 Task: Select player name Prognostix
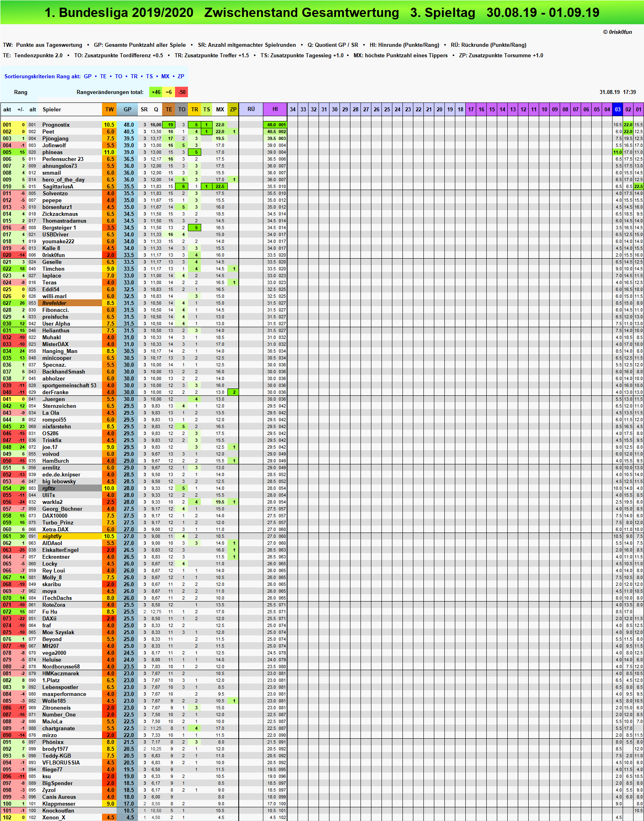[56, 125]
